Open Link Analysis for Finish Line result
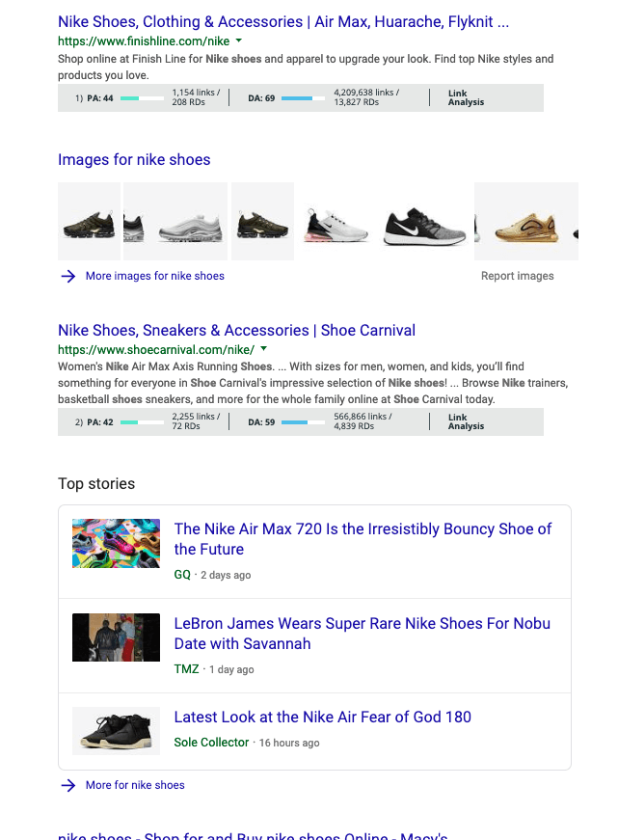The width and height of the screenshot is (618, 840). pyautogui.click(x=466, y=97)
